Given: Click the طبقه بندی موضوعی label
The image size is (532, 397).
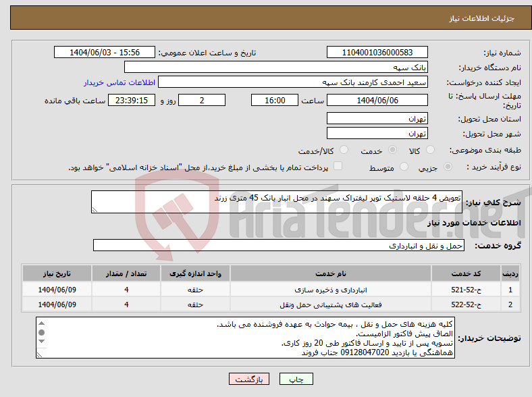Looking at the screenshot, I should 485,150.
